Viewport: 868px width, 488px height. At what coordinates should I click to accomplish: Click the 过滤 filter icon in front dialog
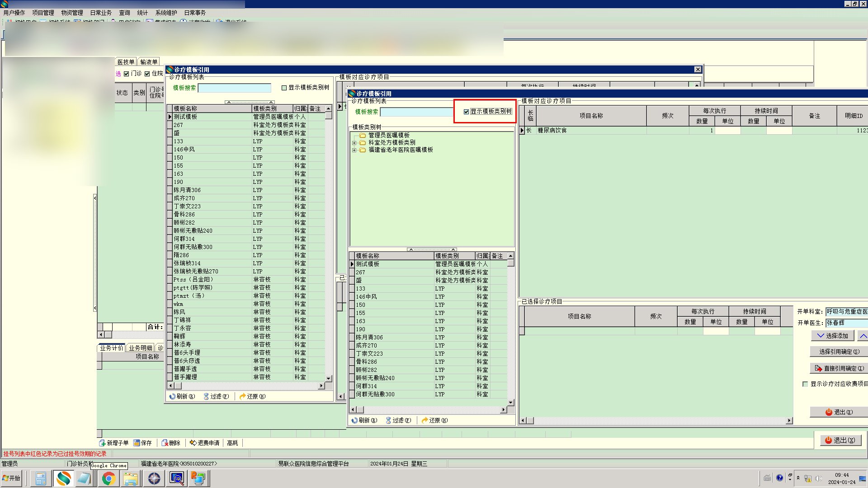click(388, 420)
